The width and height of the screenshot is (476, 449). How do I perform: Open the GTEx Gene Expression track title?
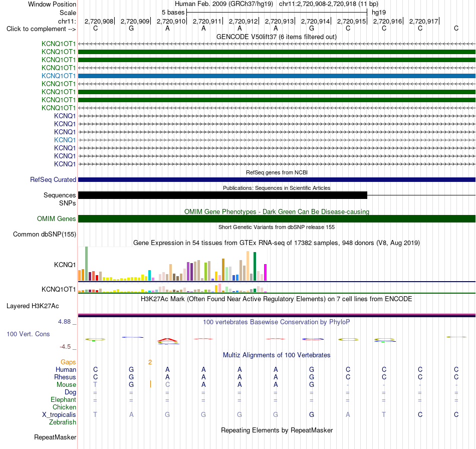[x=277, y=243]
